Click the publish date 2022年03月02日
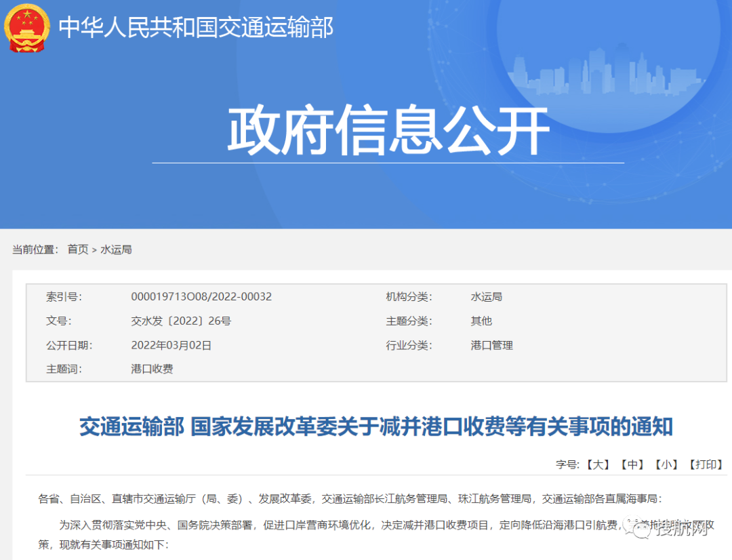The image size is (732, 560). (x=171, y=345)
